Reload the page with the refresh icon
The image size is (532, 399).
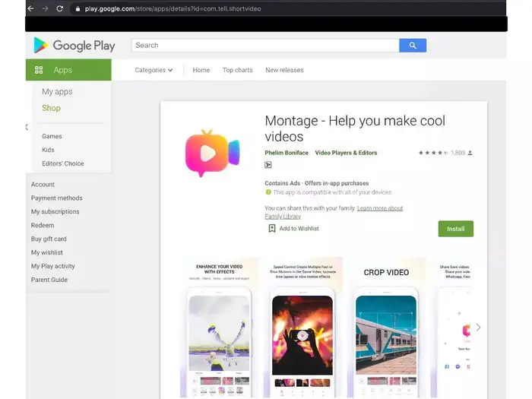(59, 8)
